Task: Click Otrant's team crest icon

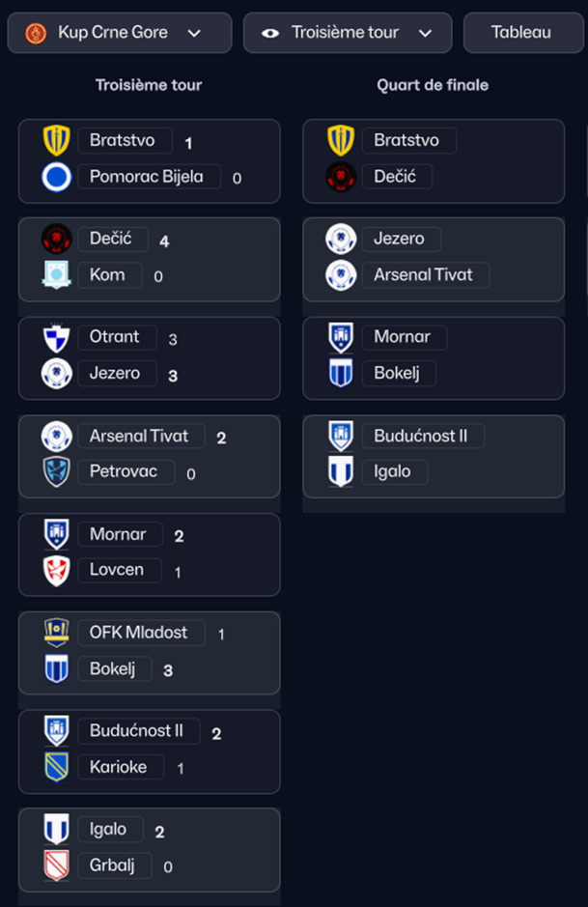Action: pos(57,337)
